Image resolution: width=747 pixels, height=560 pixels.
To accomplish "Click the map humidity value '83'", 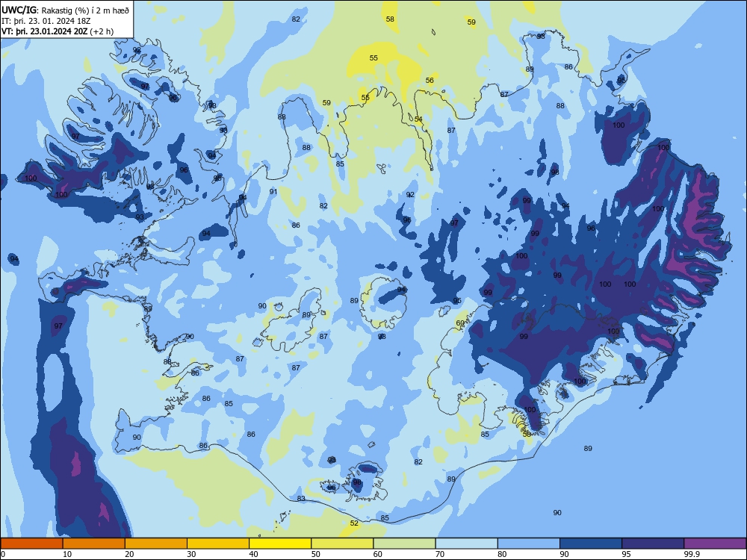I will (301, 499).
